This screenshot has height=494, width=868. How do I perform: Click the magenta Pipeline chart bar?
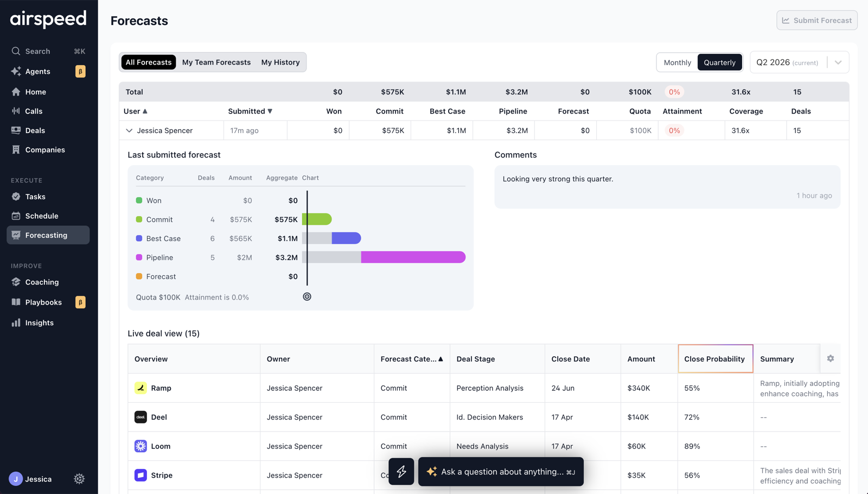coord(413,257)
